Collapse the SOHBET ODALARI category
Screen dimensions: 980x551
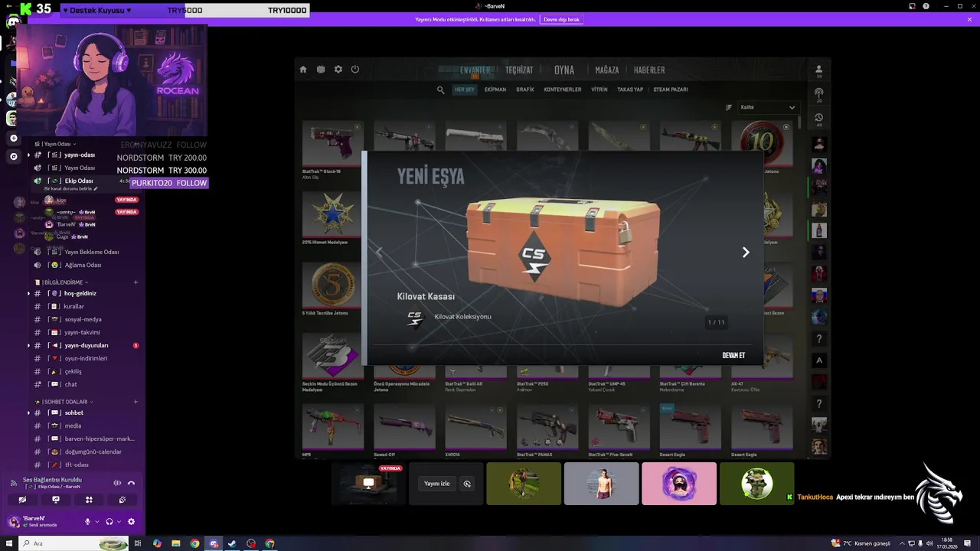click(64, 402)
